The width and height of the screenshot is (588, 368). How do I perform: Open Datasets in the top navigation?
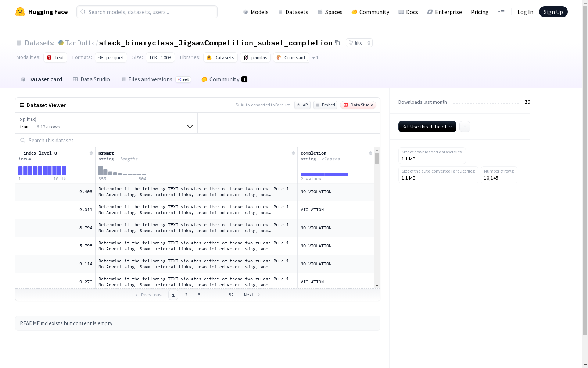293,12
